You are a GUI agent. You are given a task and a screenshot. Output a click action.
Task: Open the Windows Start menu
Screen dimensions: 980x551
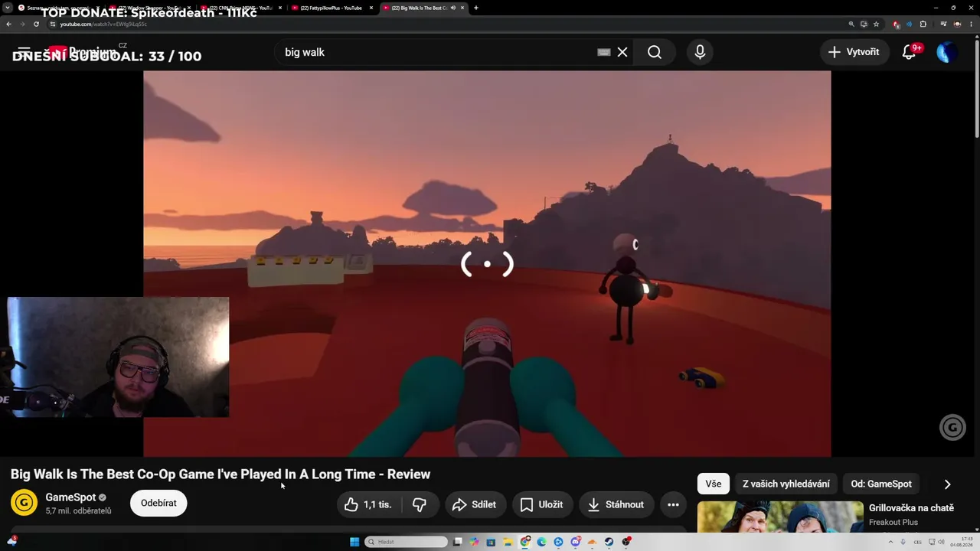click(x=354, y=542)
